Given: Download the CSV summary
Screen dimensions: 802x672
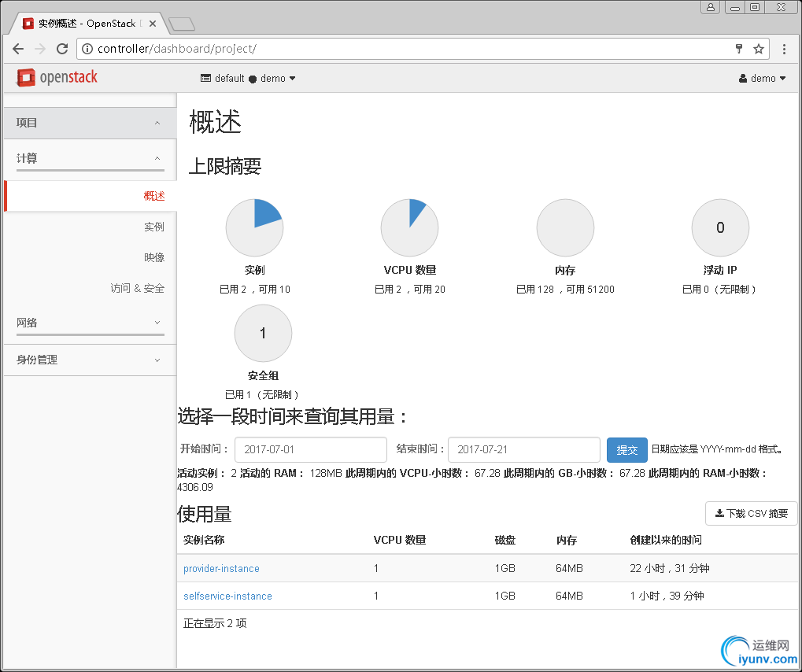Looking at the screenshot, I should (751, 514).
